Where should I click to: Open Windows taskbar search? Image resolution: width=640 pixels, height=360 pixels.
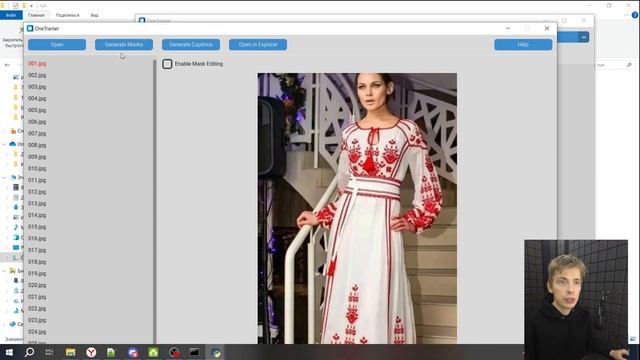pyautogui.click(x=29, y=352)
